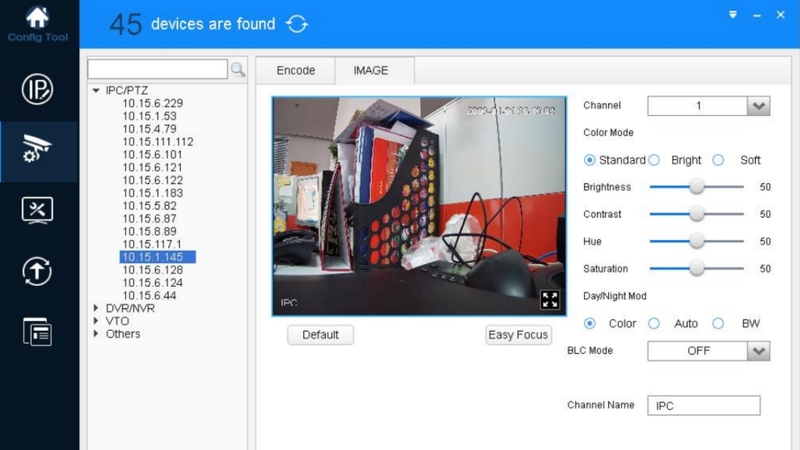Select device 10.15.6.101

point(153,154)
